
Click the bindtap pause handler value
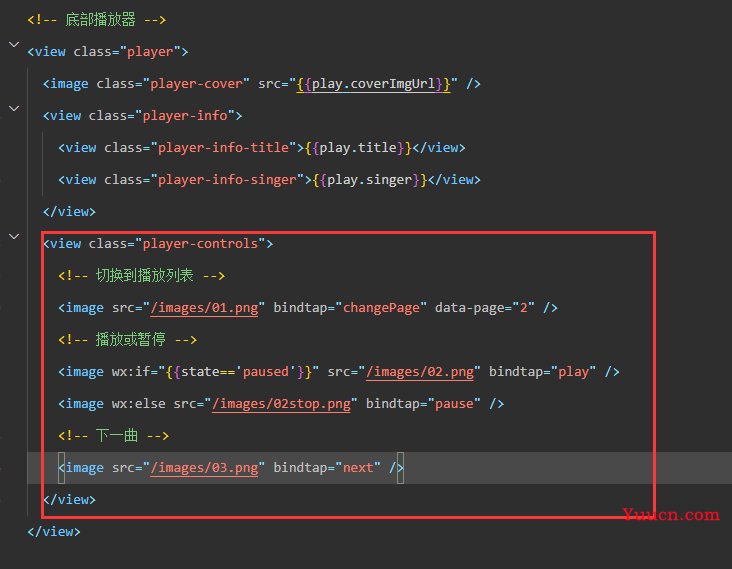pos(454,404)
